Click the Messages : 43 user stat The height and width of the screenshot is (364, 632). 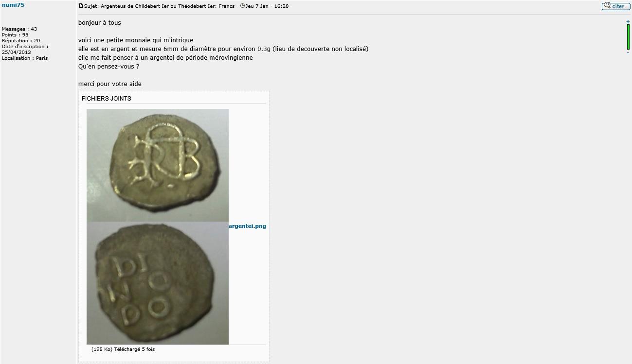[19, 29]
